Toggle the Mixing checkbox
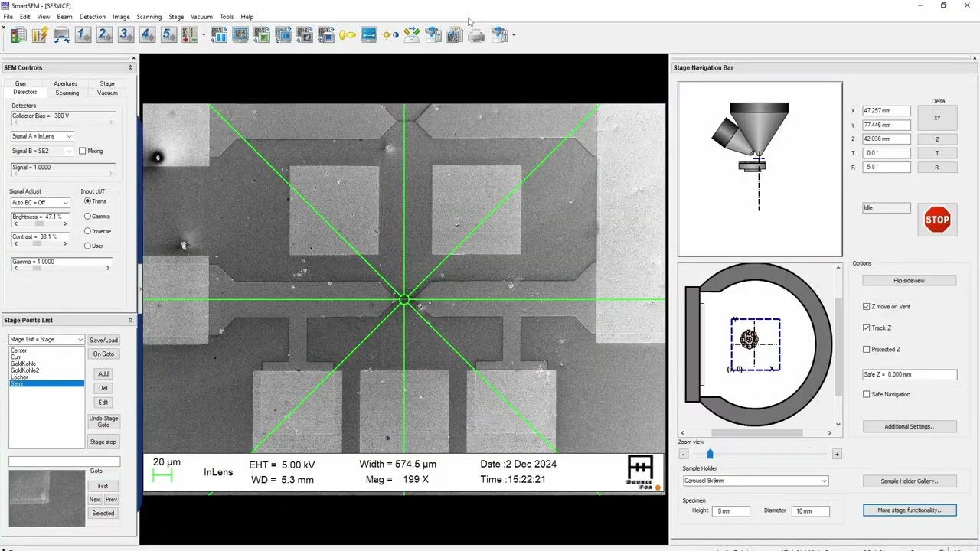The height and width of the screenshot is (551, 980). 82,151
